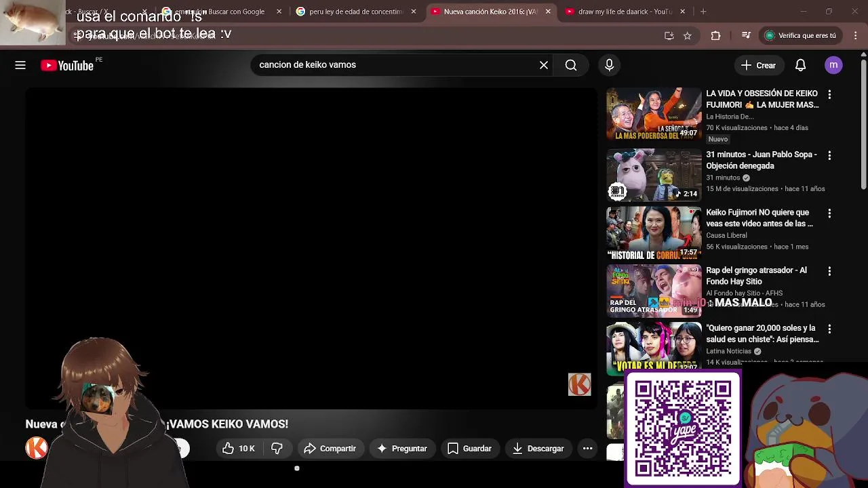The image size is (868, 488).
Task: Open the browser extensions puzzle icon
Action: coord(715,35)
